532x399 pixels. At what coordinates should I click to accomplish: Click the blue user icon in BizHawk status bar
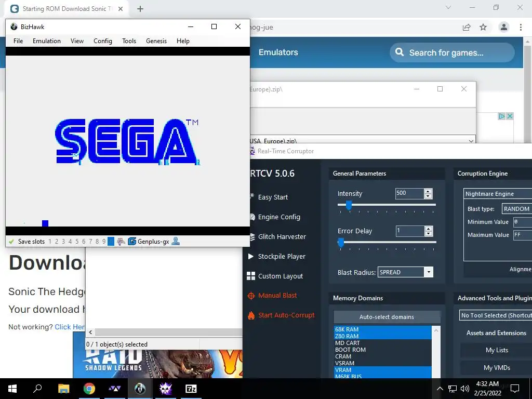176,241
